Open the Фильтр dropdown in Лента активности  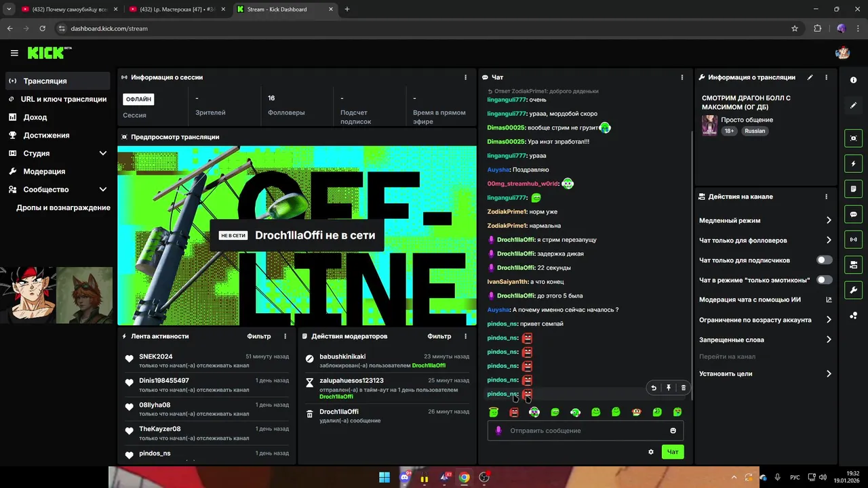(x=258, y=336)
